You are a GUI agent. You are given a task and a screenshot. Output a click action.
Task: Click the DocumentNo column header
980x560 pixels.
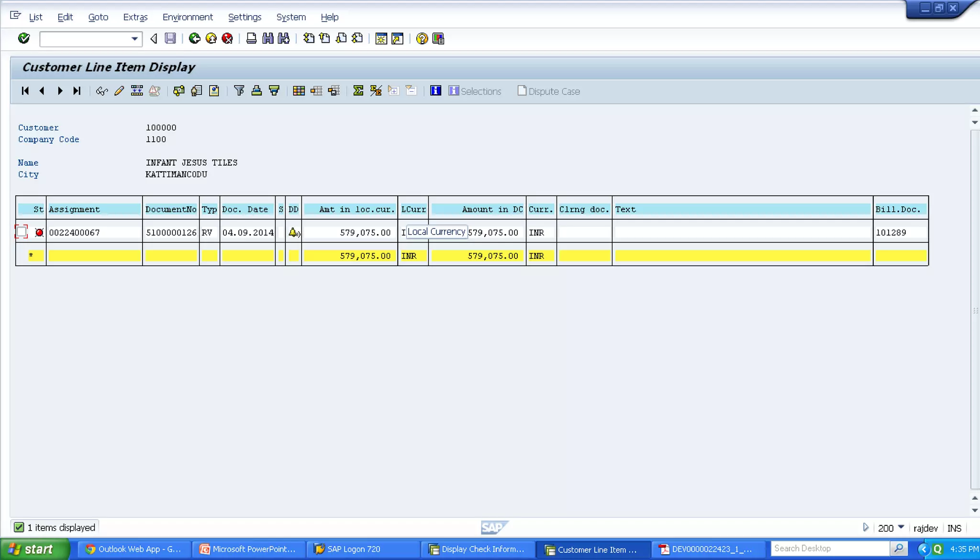pyautogui.click(x=171, y=209)
